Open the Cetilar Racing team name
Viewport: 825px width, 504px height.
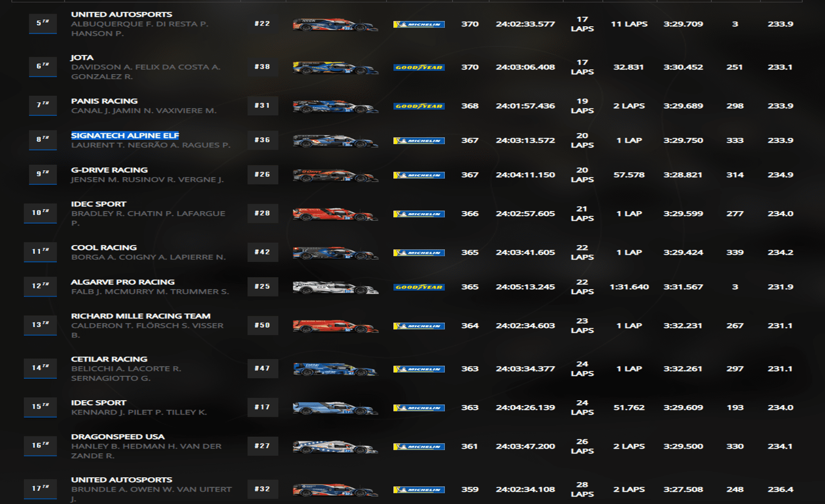tap(109, 359)
